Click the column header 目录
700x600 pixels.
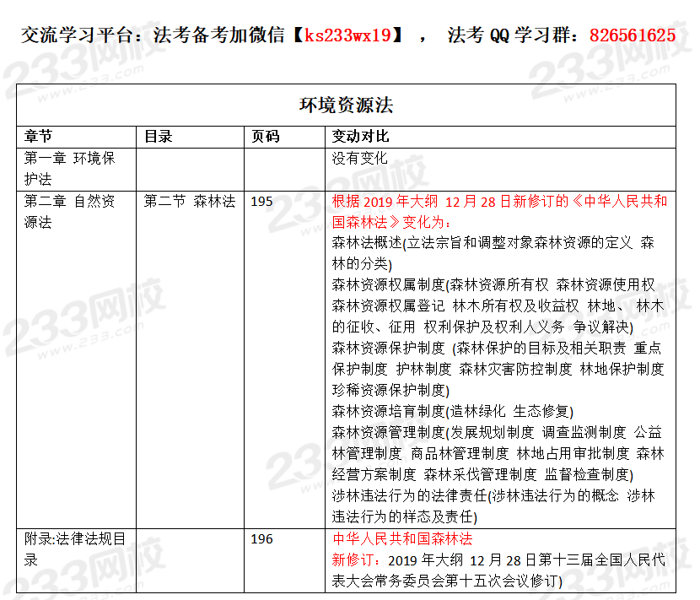[x=158, y=136]
